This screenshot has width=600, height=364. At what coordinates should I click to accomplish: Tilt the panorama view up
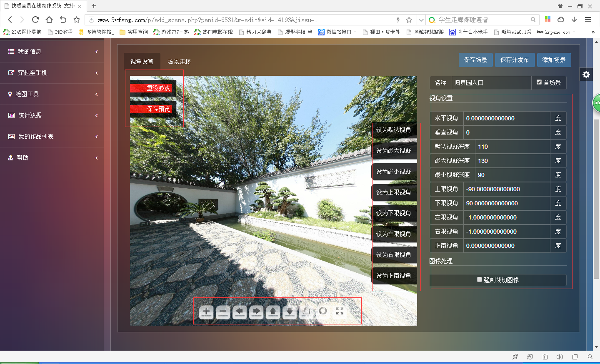[273, 312]
